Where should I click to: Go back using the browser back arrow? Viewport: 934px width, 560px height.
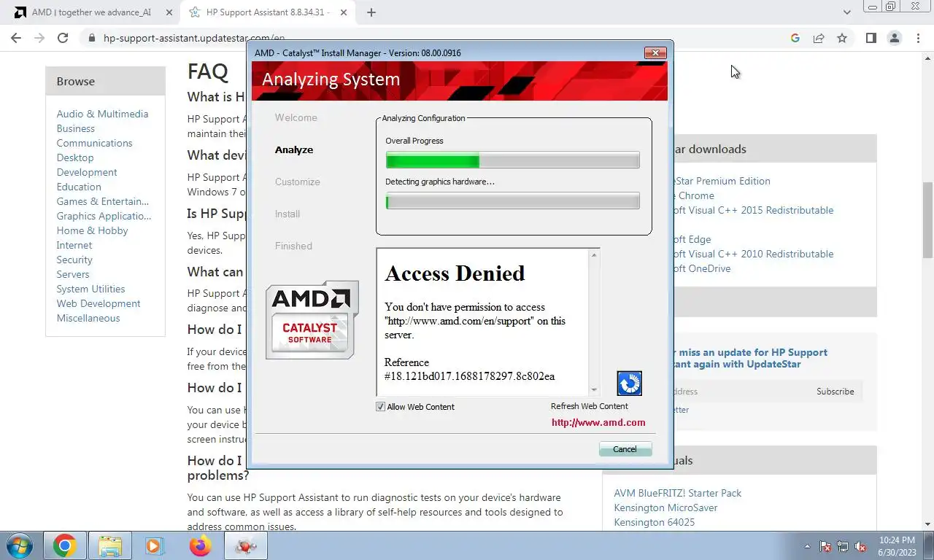click(16, 38)
